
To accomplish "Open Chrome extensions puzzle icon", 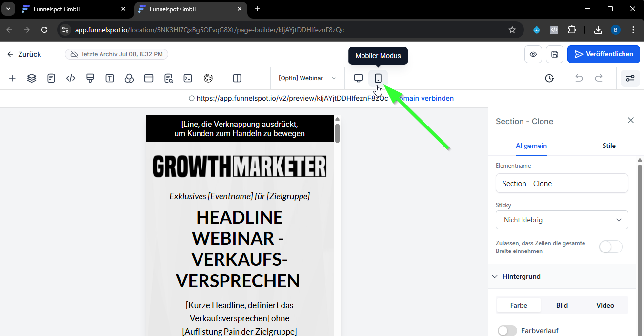I will click(572, 30).
